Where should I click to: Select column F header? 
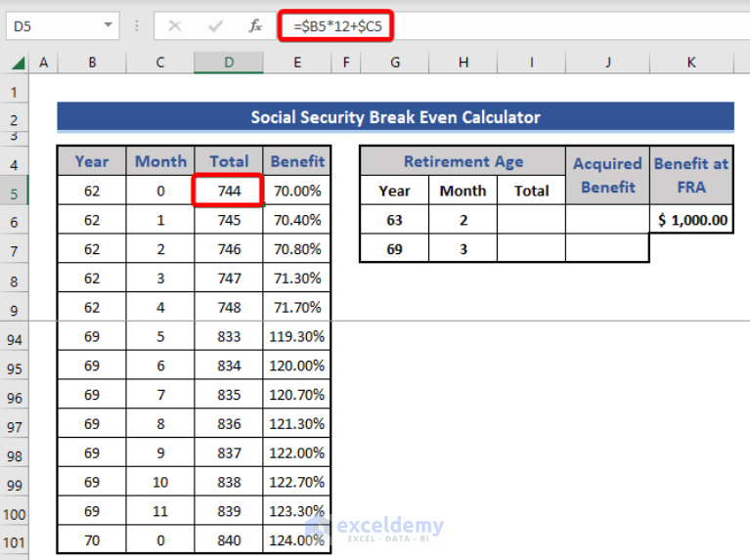(346, 63)
